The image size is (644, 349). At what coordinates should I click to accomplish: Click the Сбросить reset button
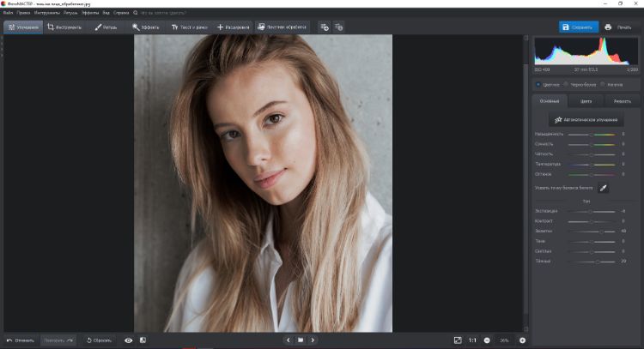[x=99, y=340]
